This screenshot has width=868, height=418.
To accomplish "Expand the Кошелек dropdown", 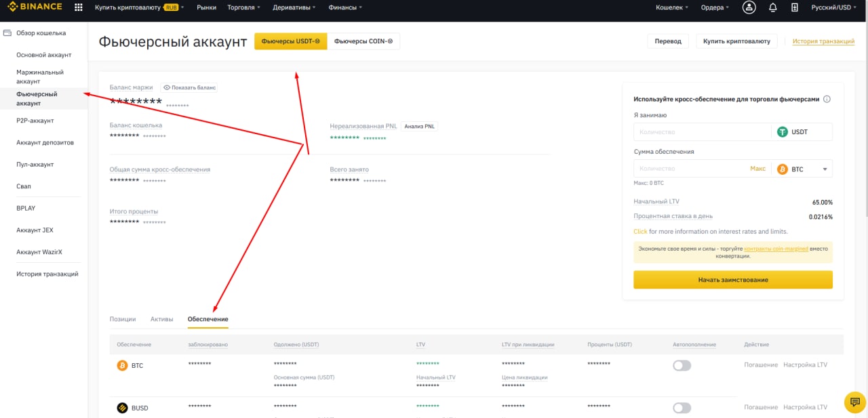I will tap(671, 7).
